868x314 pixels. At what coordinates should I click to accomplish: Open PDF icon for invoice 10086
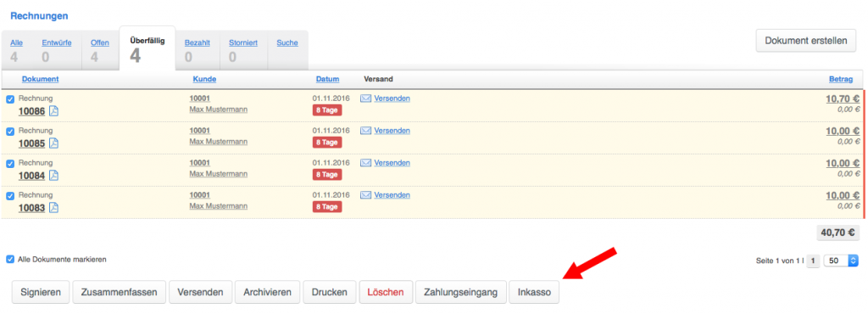[x=53, y=111]
